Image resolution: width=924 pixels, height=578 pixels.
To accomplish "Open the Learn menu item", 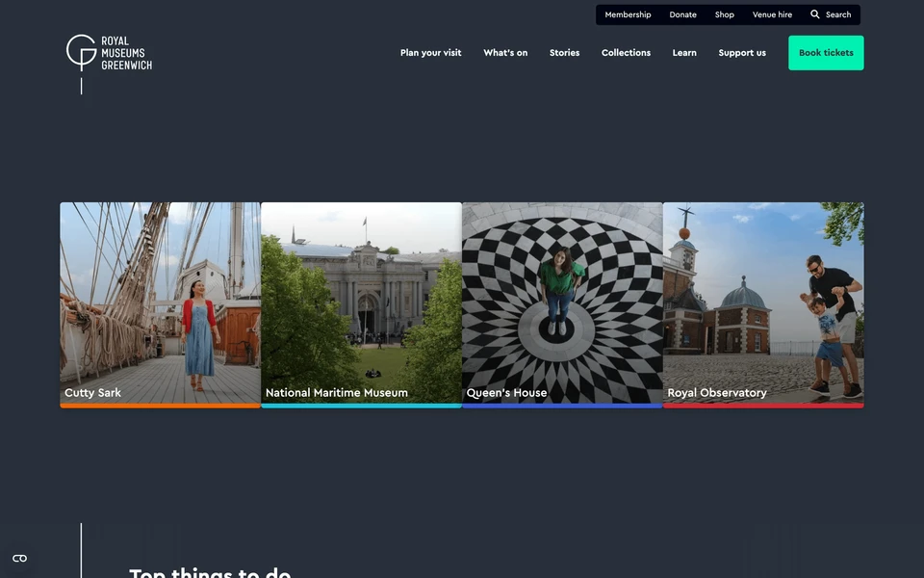I will [x=684, y=53].
